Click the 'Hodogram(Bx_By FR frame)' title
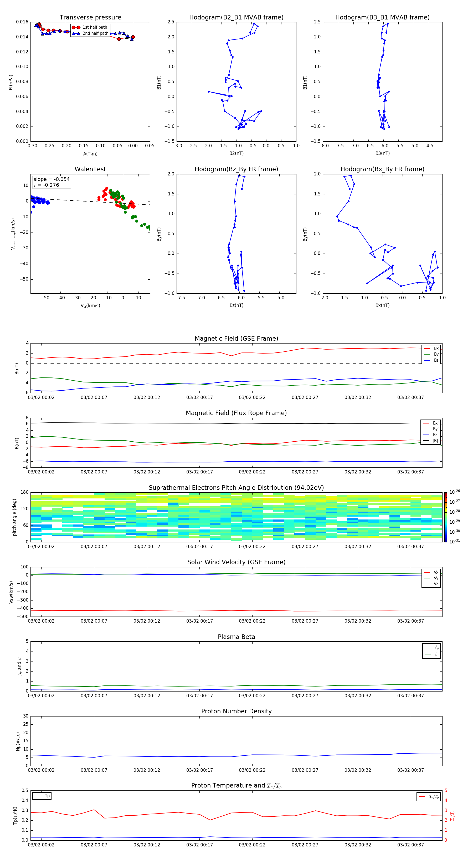The image size is (473, 868). [382, 169]
